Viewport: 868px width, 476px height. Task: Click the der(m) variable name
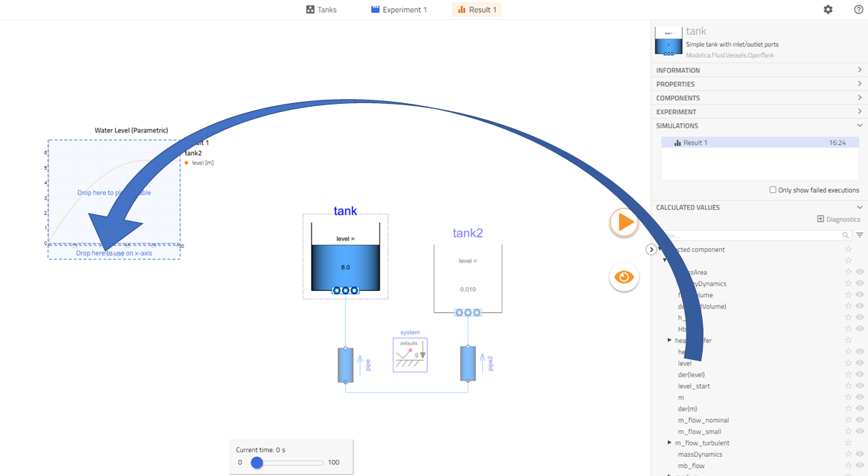click(x=688, y=409)
